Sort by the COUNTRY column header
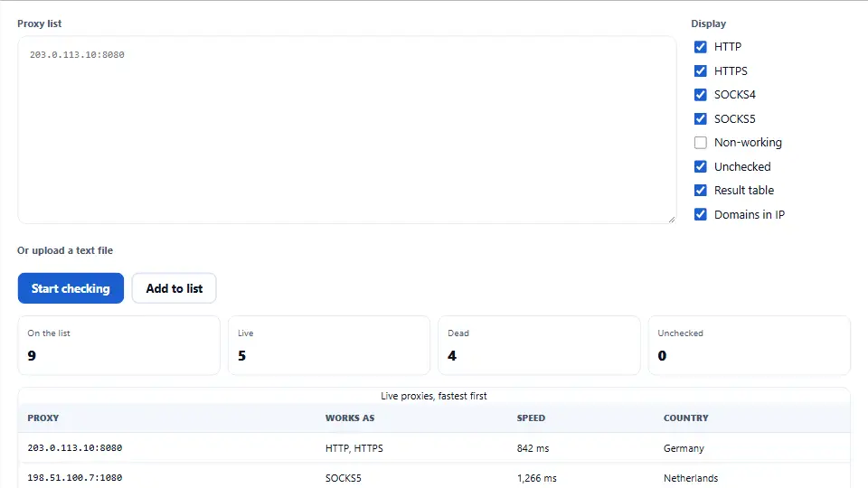 click(686, 418)
